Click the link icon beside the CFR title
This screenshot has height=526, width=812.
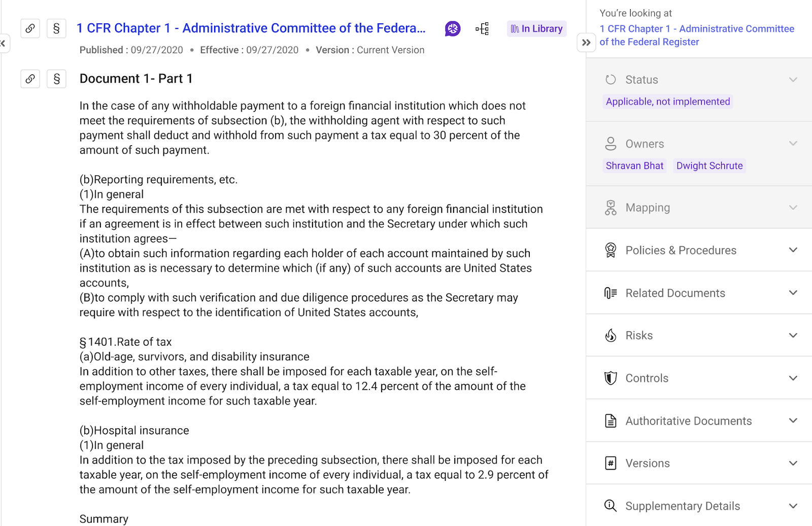[30, 28]
